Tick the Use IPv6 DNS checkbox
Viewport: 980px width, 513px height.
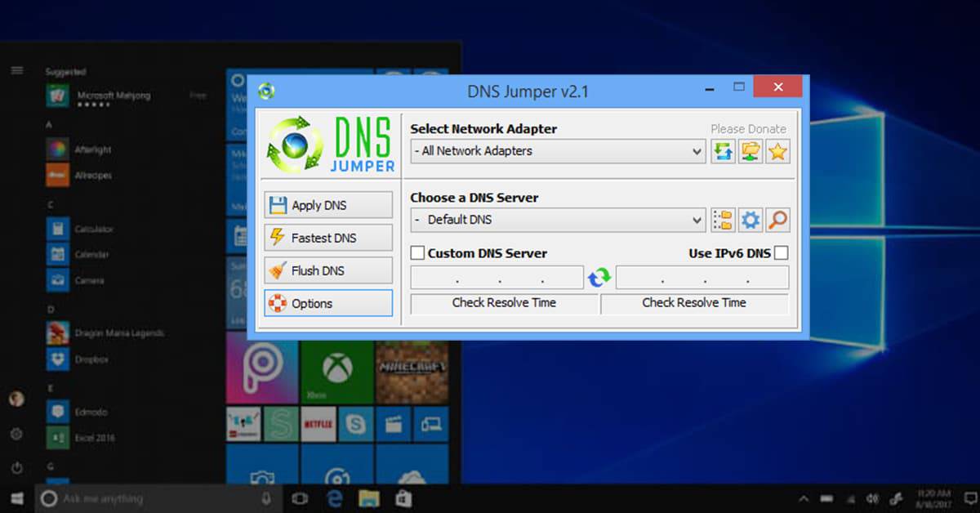(x=782, y=253)
